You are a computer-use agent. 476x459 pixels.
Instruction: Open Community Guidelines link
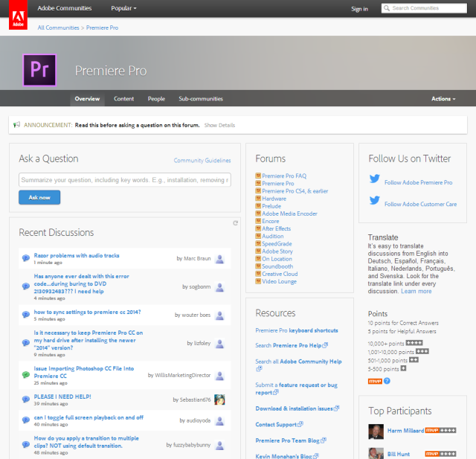[x=202, y=160]
